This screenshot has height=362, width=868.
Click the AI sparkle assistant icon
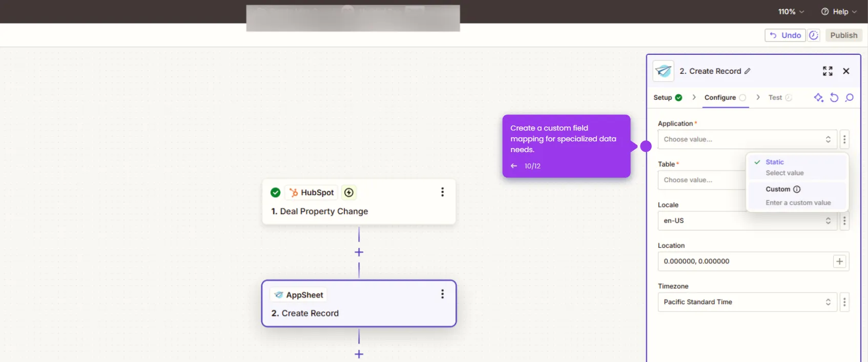pos(819,97)
